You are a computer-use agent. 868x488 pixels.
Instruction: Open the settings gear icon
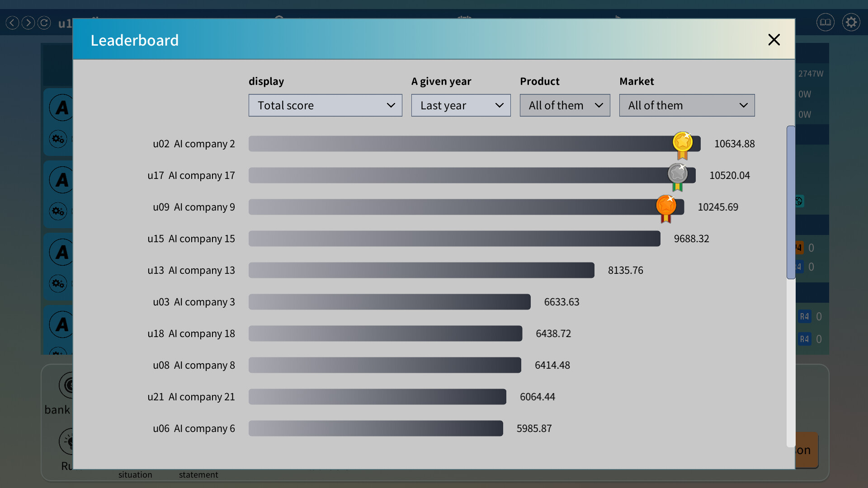click(x=851, y=22)
